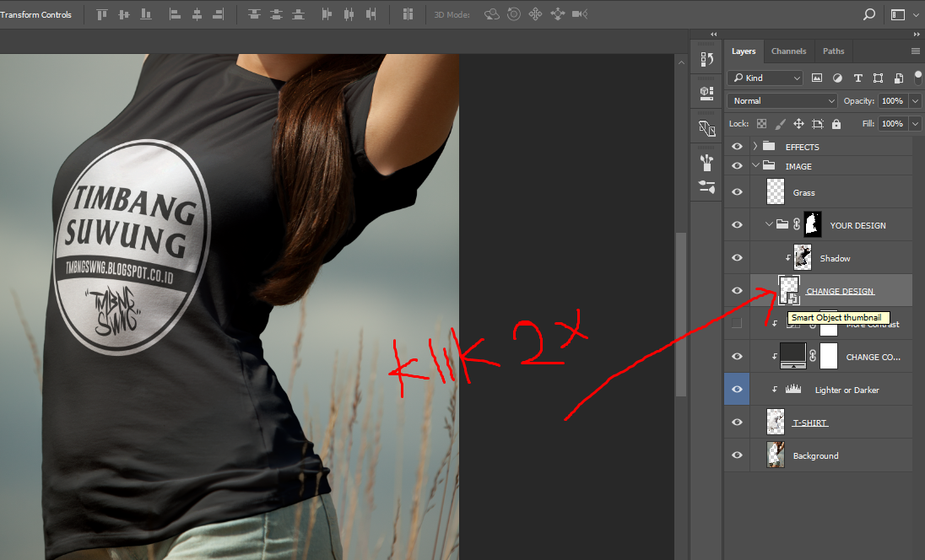This screenshot has height=560, width=925.
Task: Hide the Lighter or Darker layer
Action: tap(737, 389)
